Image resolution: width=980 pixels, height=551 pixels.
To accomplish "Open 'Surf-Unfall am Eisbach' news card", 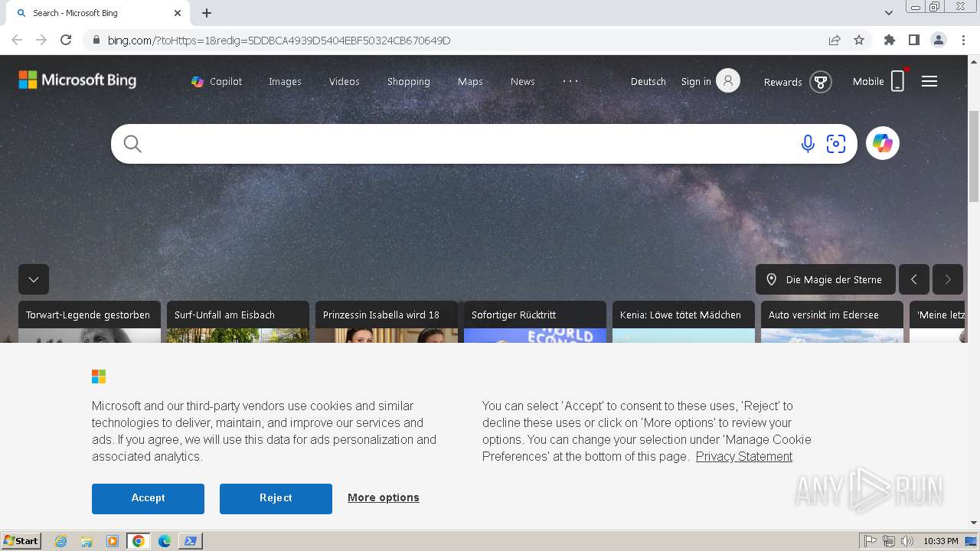I will point(238,321).
